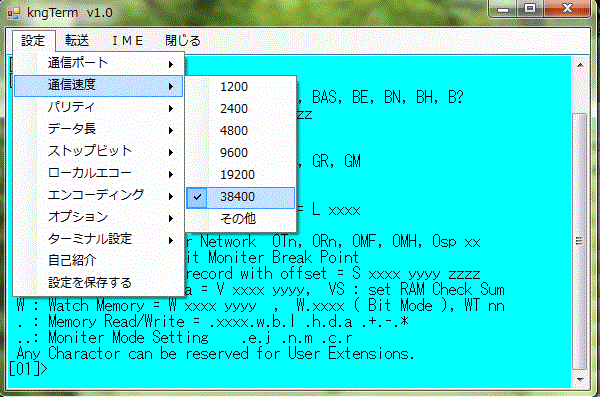
Task: Expand the 通信速度 submenu
Action: [98, 86]
